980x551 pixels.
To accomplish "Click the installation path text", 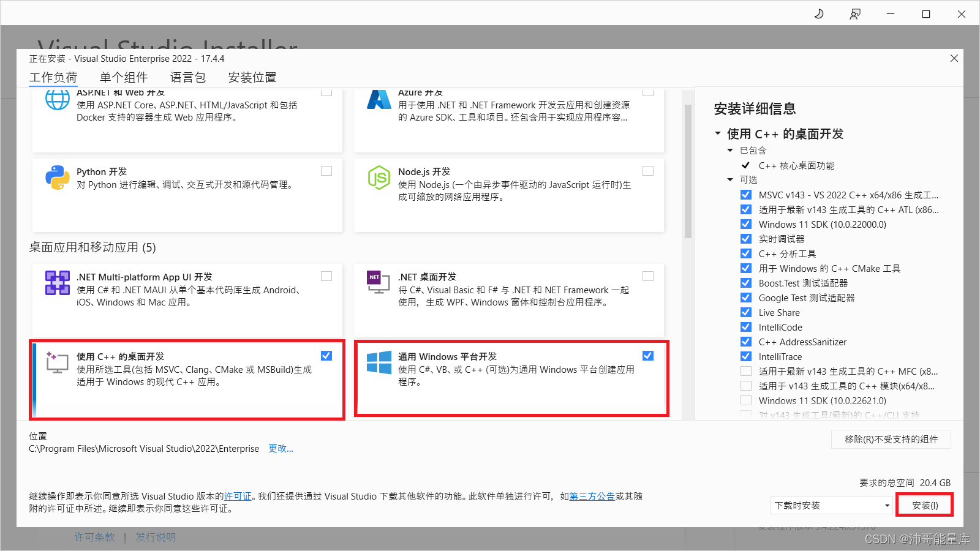I will tap(144, 449).
